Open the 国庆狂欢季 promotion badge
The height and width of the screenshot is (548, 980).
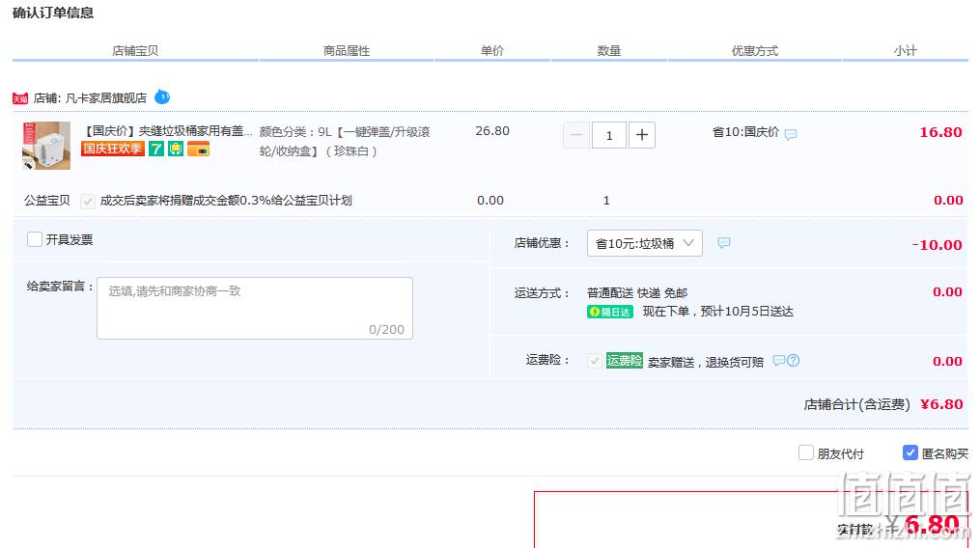[x=113, y=149]
